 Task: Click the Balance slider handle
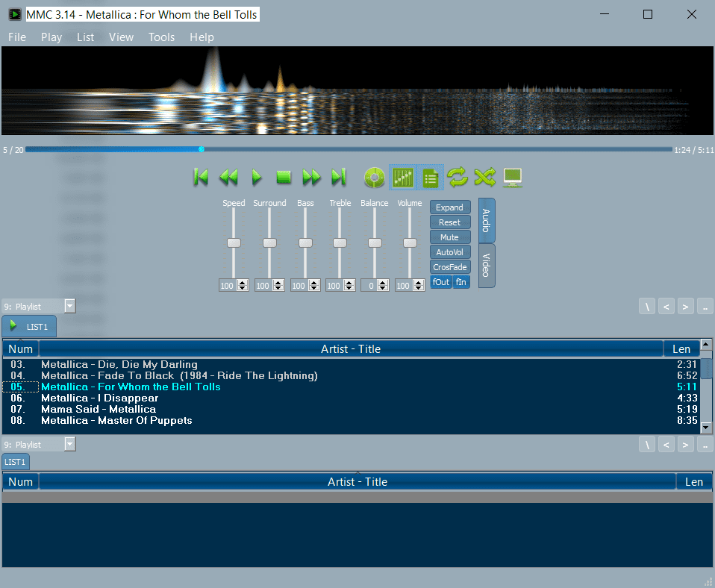click(375, 243)
